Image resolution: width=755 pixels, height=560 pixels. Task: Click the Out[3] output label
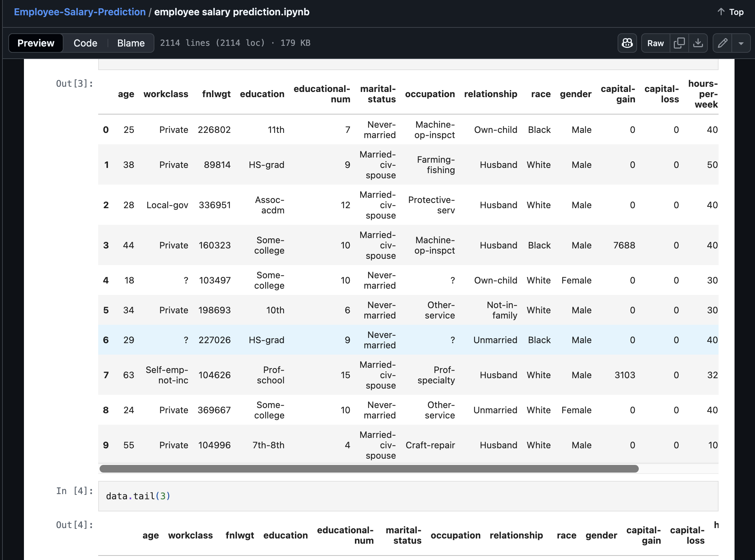[x=75, y=84]
